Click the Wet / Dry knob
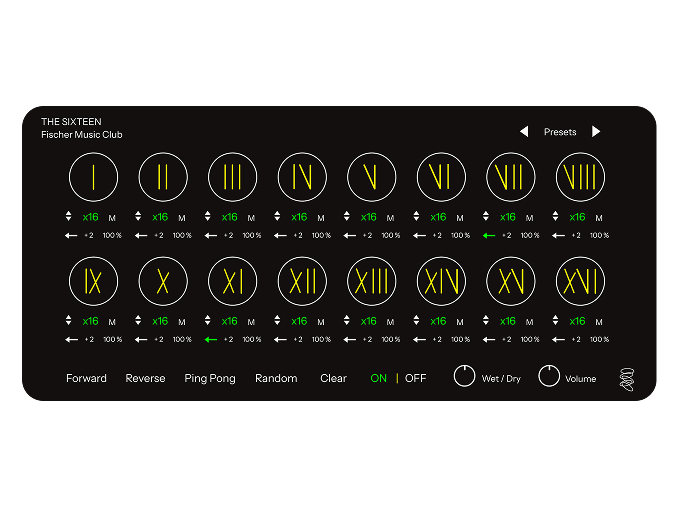The width and height of the screenshot is (677, 508). pos(465,375)
